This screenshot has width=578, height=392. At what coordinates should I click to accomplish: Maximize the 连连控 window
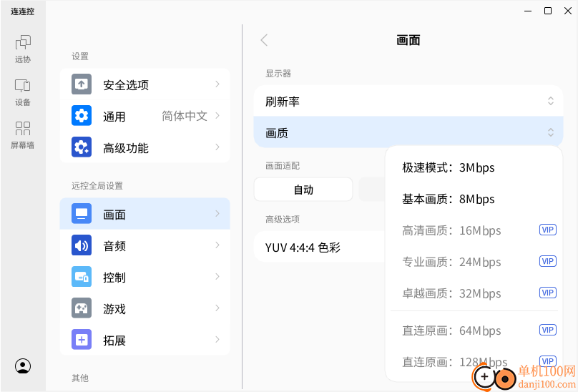click(x=548, y=11)
